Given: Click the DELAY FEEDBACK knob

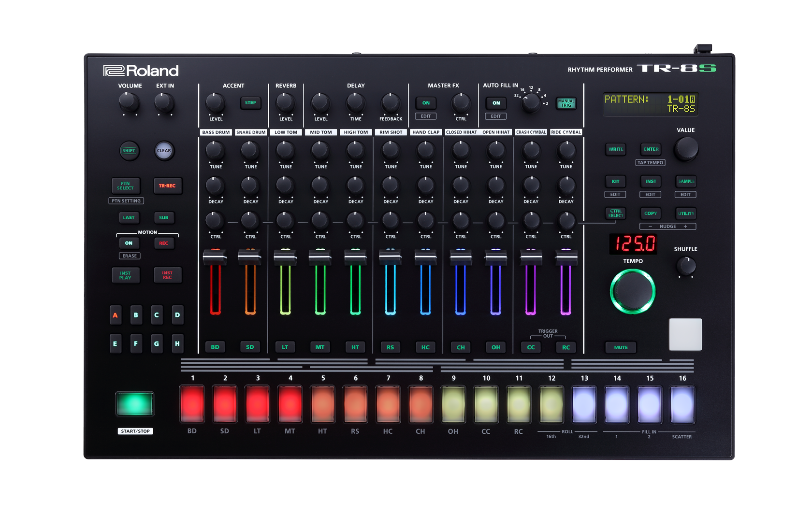Looking at the screenshot, I should (x=391, y=103).
